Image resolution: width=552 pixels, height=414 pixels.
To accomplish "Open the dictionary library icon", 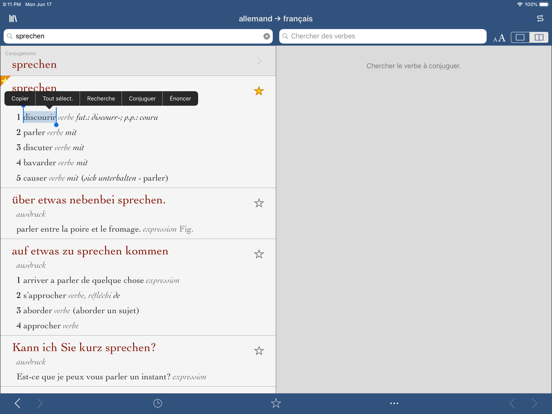I will pos(13,19).
